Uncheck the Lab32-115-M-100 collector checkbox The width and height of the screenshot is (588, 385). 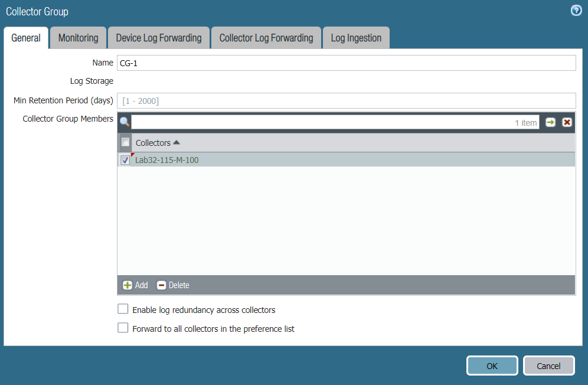(x=125, y=160)
